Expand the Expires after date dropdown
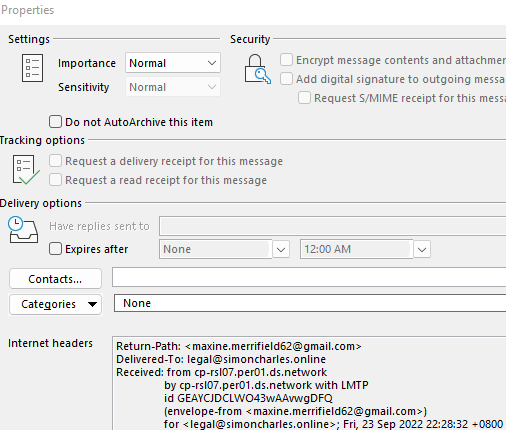Viewport: 506px width, 430px height. pos(281,249)
